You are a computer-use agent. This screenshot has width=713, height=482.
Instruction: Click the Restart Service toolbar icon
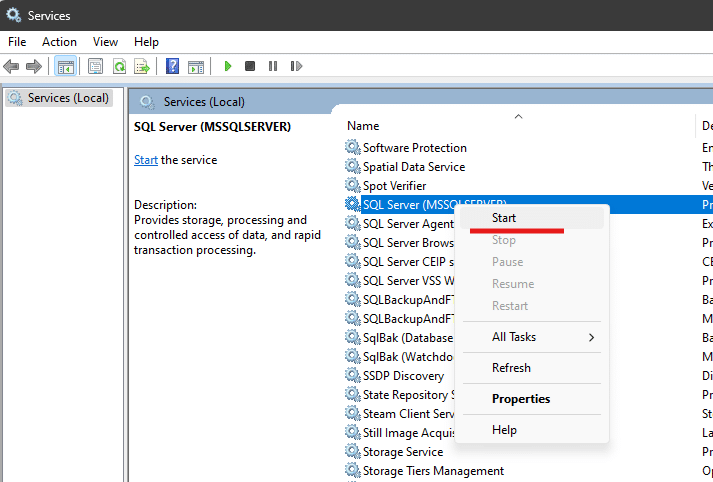(x=296, y=67)
